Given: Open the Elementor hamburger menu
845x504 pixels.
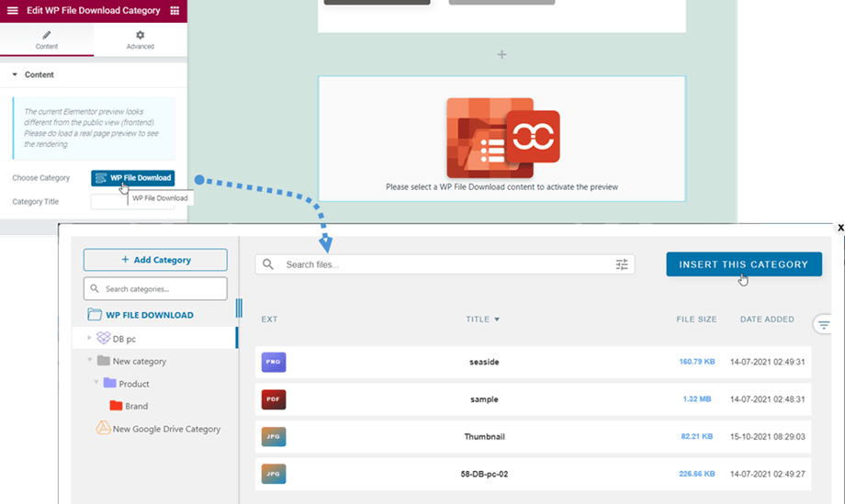Looking at the screenshot, I should (12, 11).
